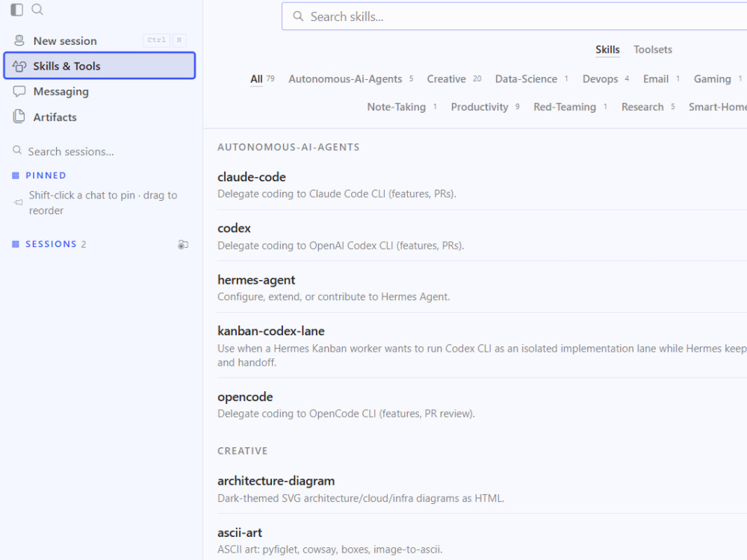Viewport: 747px width, 560px height.
Task: Click the Pinned section grid icon
Action: (x=16, y=175)
